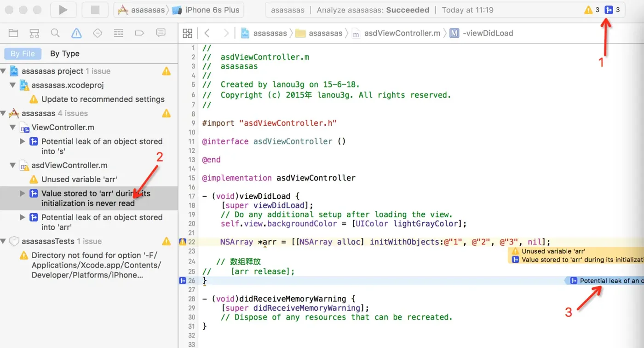644x348 pixels.
Task: Click the '[super viewDidLoad];' code line
Action: click(x=267, y=205)
